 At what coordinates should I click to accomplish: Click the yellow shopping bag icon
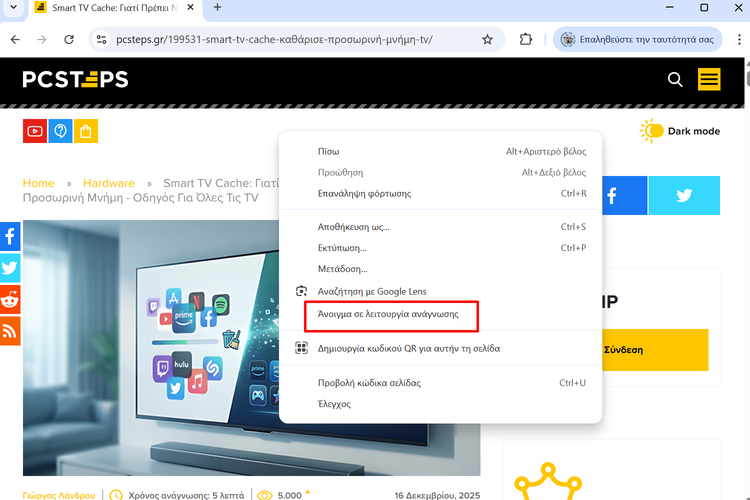86,131
